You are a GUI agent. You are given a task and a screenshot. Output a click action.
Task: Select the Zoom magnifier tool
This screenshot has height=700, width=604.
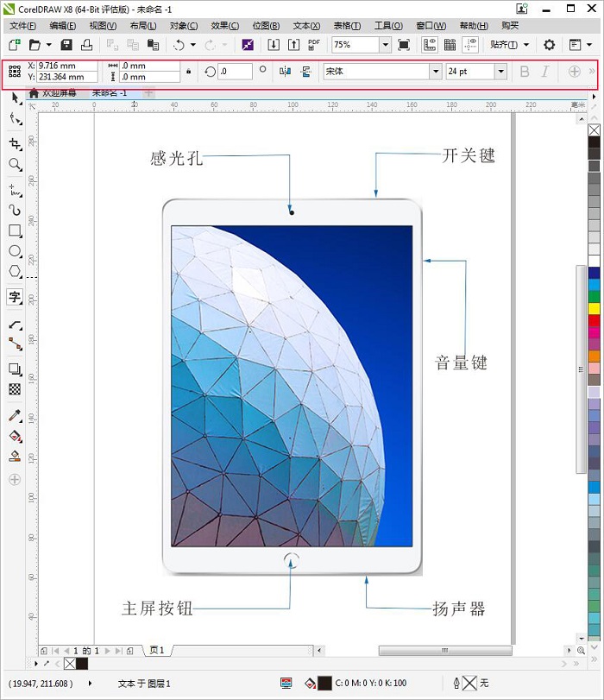[15, 164]
